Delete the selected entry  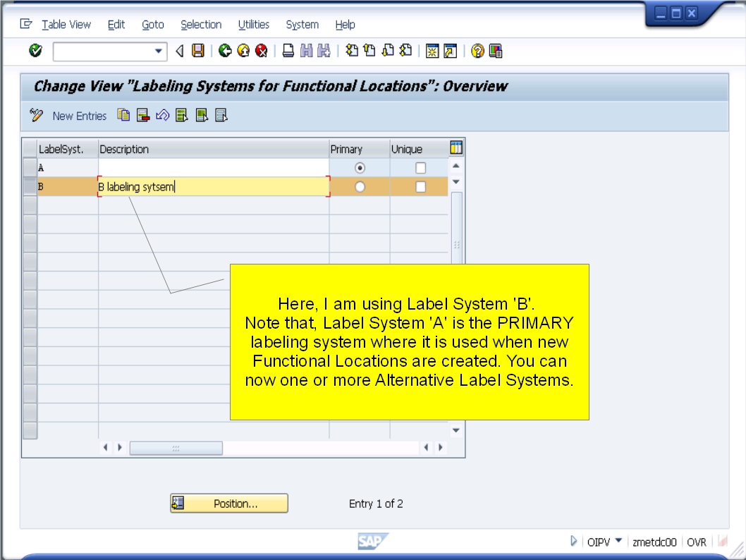142,116
